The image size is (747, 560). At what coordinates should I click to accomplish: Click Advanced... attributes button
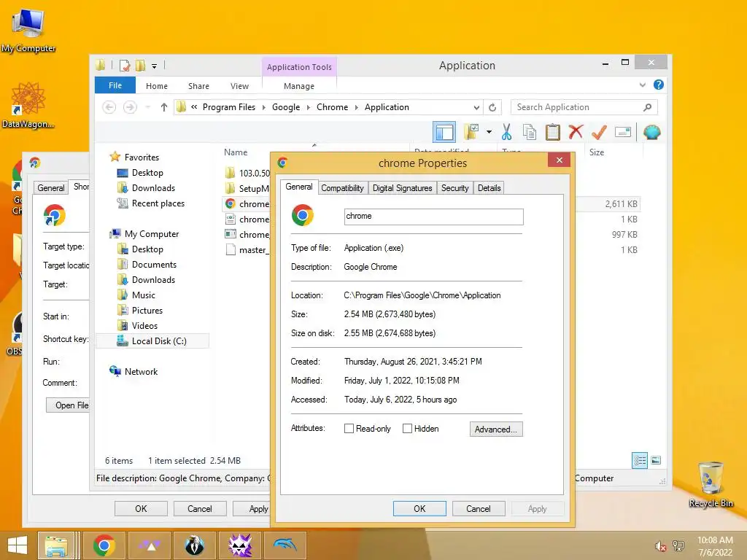496,429
